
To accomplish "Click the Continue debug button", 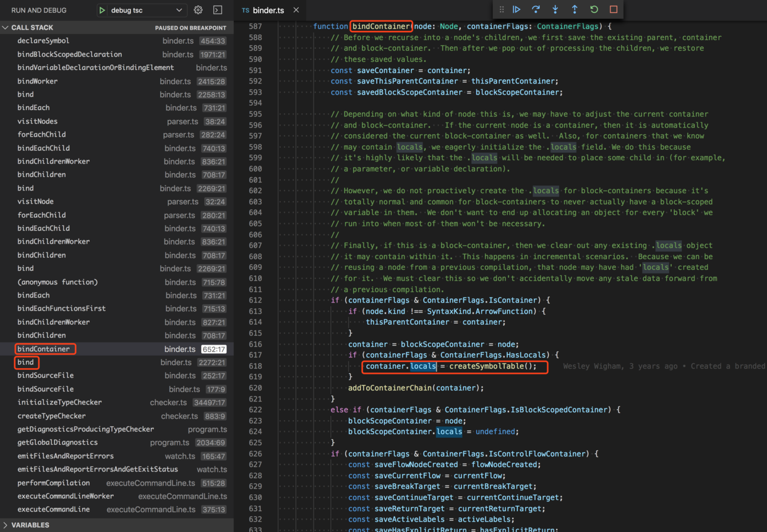I will coord(516,9).
